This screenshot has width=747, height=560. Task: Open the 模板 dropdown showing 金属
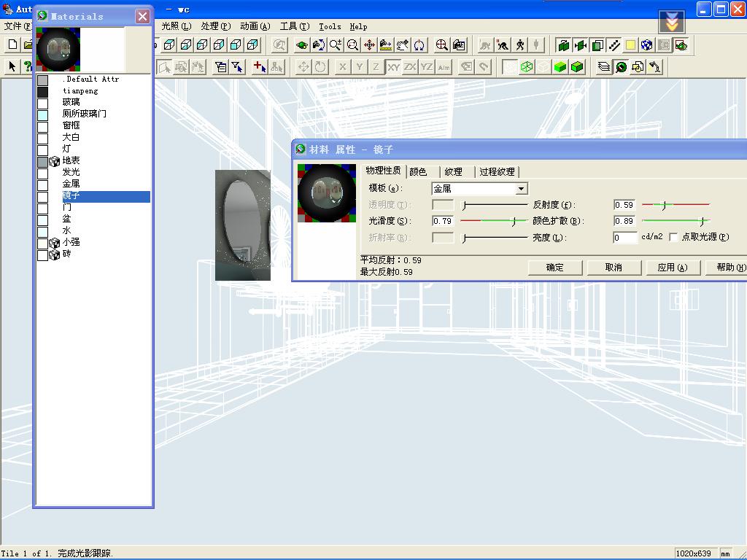pos(521,189)
